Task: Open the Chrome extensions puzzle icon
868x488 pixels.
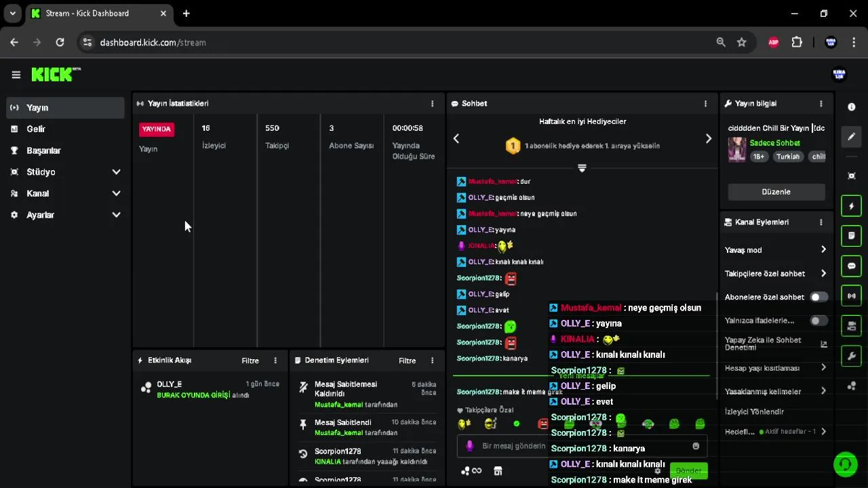Action: click(x=797, y=42)
